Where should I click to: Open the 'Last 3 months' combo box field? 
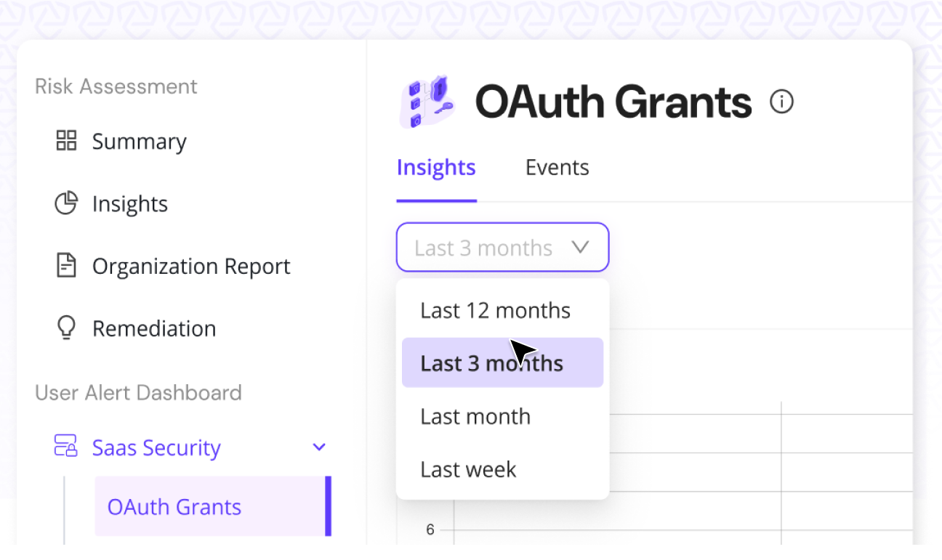[483, 248]
